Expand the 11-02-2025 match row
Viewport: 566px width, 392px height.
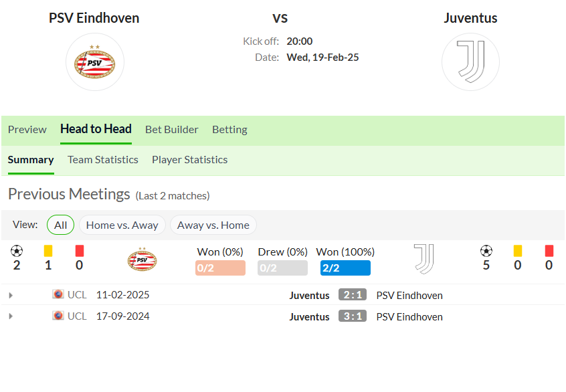[11, 295]
